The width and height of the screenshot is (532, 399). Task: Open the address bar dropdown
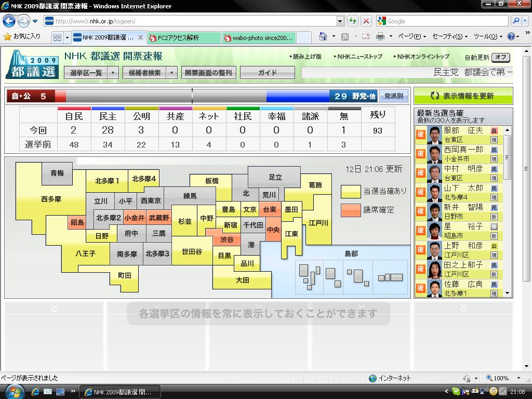340,21
